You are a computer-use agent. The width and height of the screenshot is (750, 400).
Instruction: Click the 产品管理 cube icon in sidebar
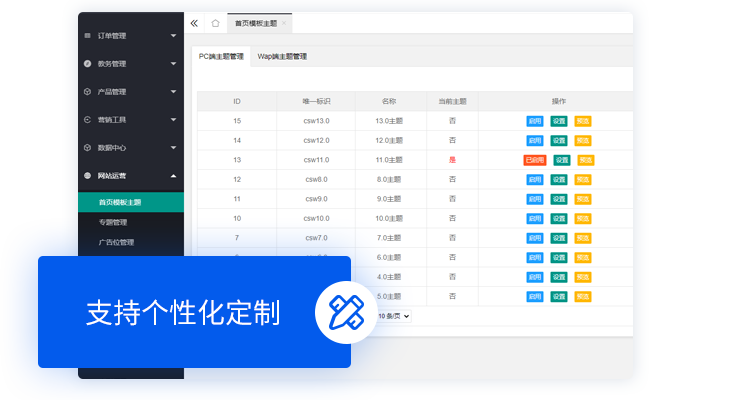tap(88, 92)
